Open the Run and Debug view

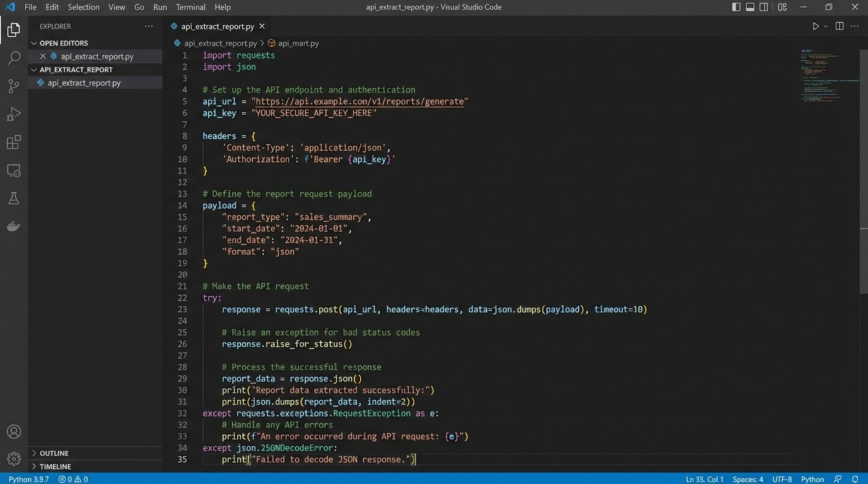pyautogui.click(x=14, y=114)
